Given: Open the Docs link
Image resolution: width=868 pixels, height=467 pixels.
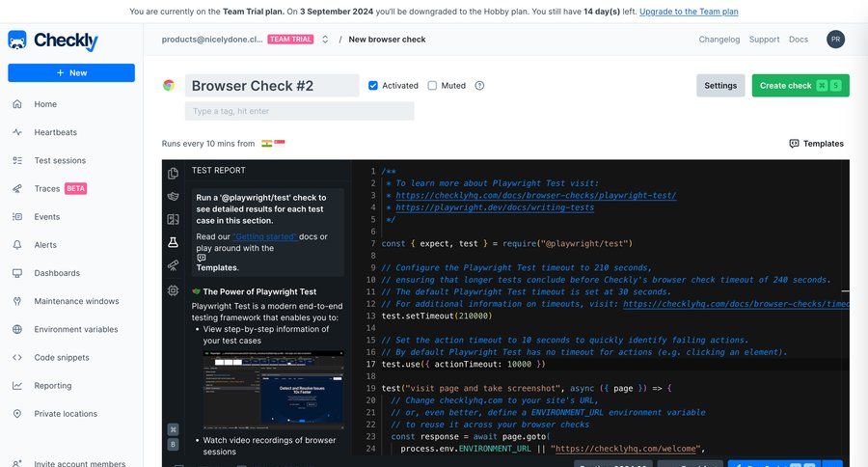Looking at the screenshot, I should (x=799, y=40).
